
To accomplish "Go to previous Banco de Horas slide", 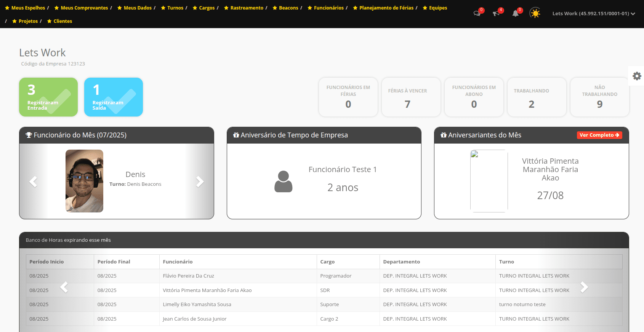I will pyautogui.click(x=64, y=287).
